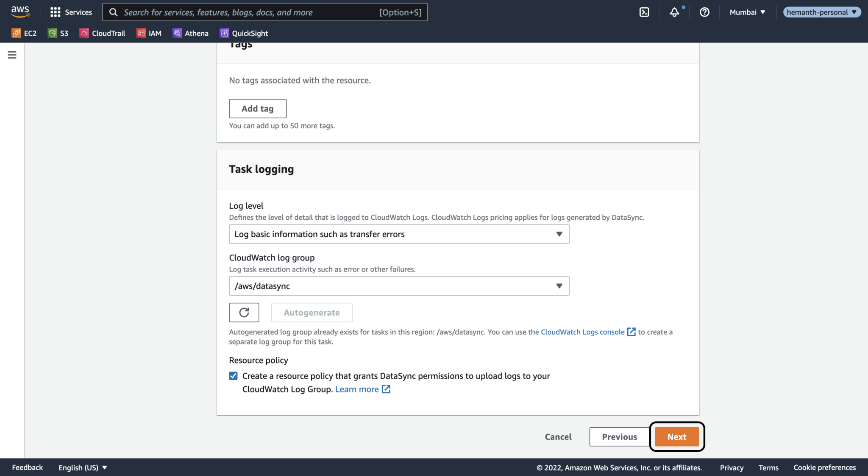Launch Athena from favorites bar
868x476 pixels.
pos(190,33)
